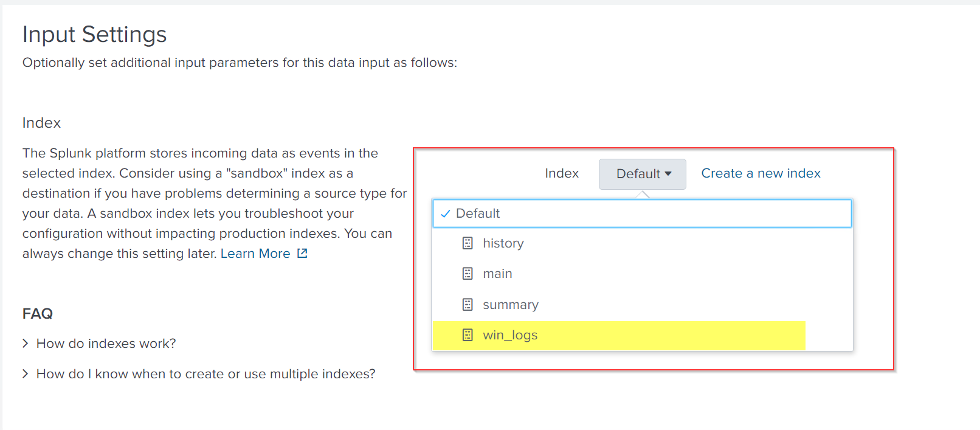Image resolution: width=980 pixels, height=430 pixels.
Task: Choose the summary index
Action: point(642,305)
